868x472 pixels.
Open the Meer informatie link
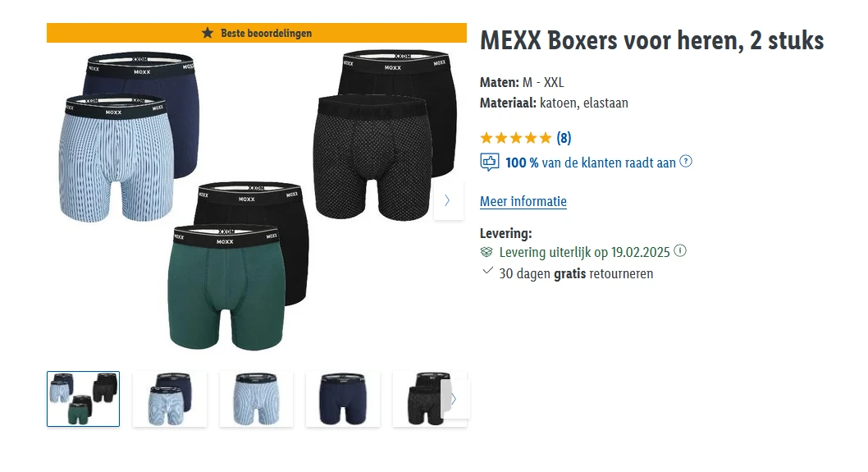pyautogui.click(x=523, y=202)
